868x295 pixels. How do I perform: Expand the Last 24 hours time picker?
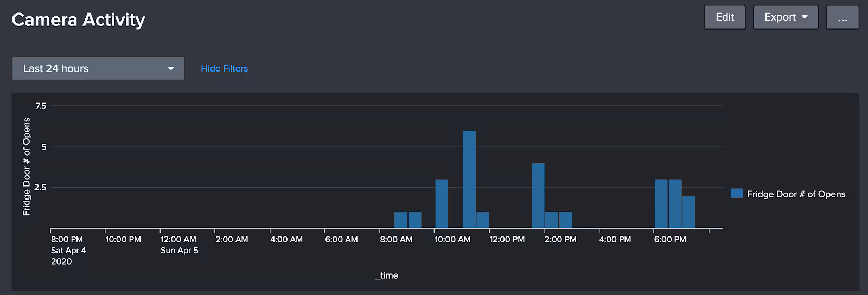(x=98, y=69)
